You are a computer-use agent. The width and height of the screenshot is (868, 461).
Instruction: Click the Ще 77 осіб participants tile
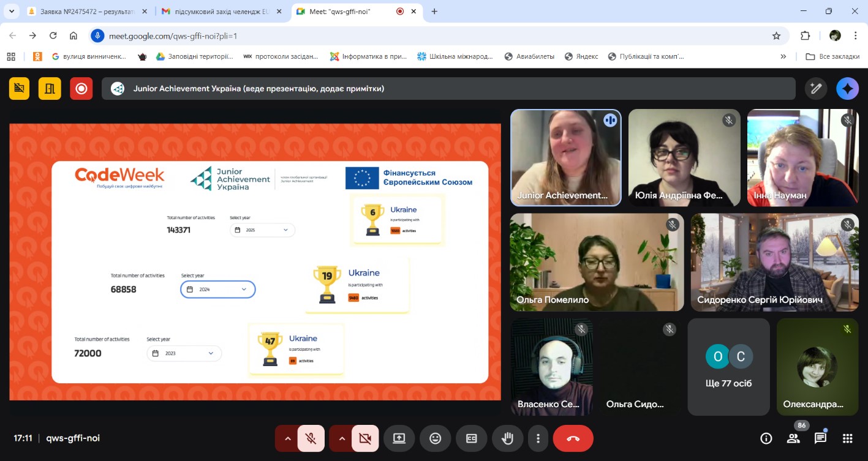pos(728,367)
